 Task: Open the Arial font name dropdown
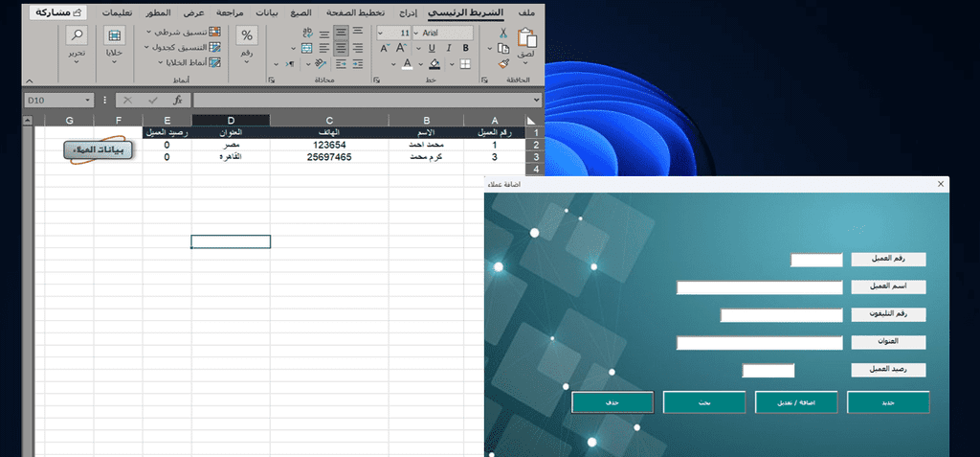pyautogui.click(x=414, y=33)
